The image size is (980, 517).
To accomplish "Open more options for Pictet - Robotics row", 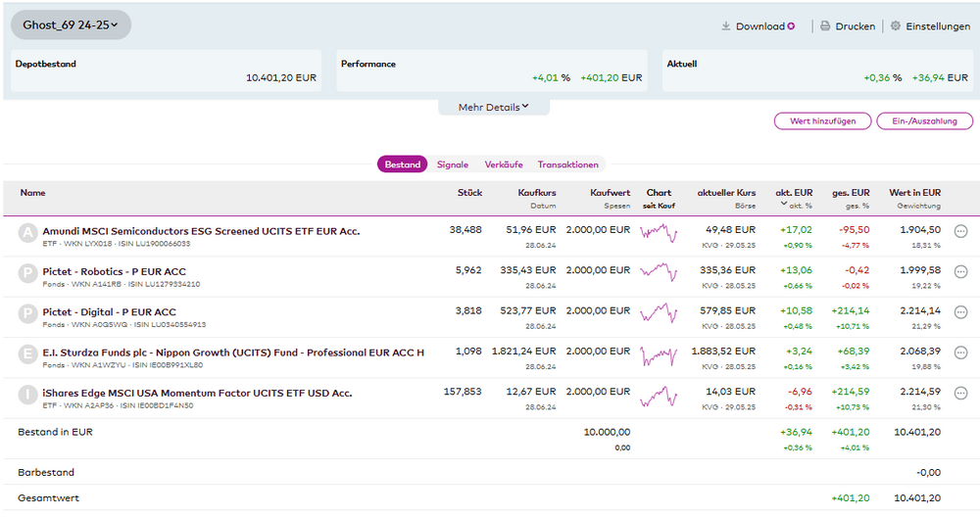I will [x=960, y=271].
